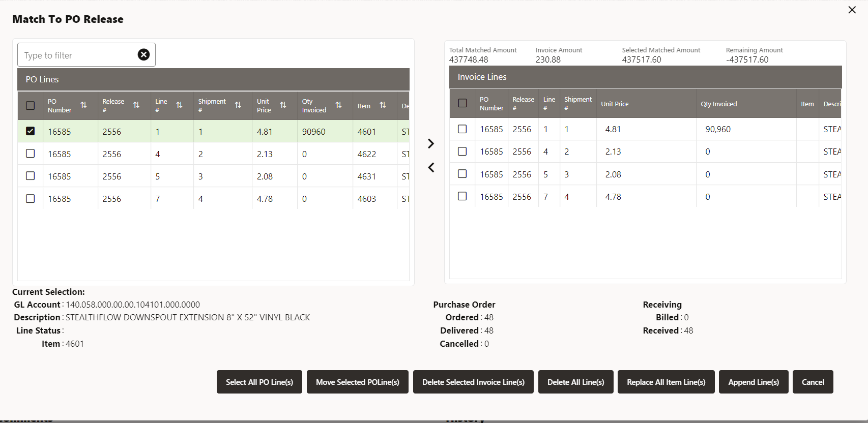The width and height of the screenshot is (868, 423).
Task: Sort PO Lines by Item column
Action: click(x=383, y=105)
